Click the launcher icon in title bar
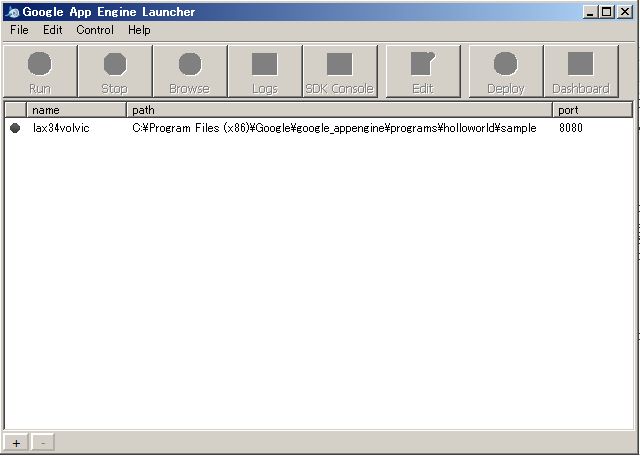640x456 pixels. [12, 12]
